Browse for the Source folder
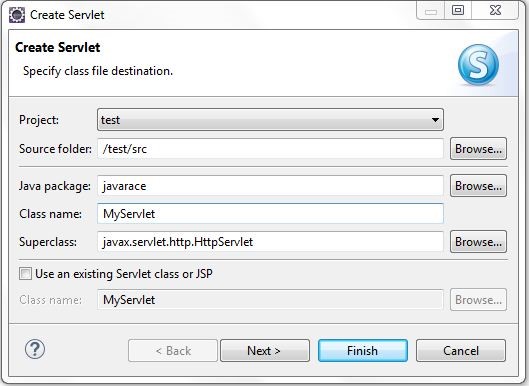529x386 pixels. (x=478, y=148)
